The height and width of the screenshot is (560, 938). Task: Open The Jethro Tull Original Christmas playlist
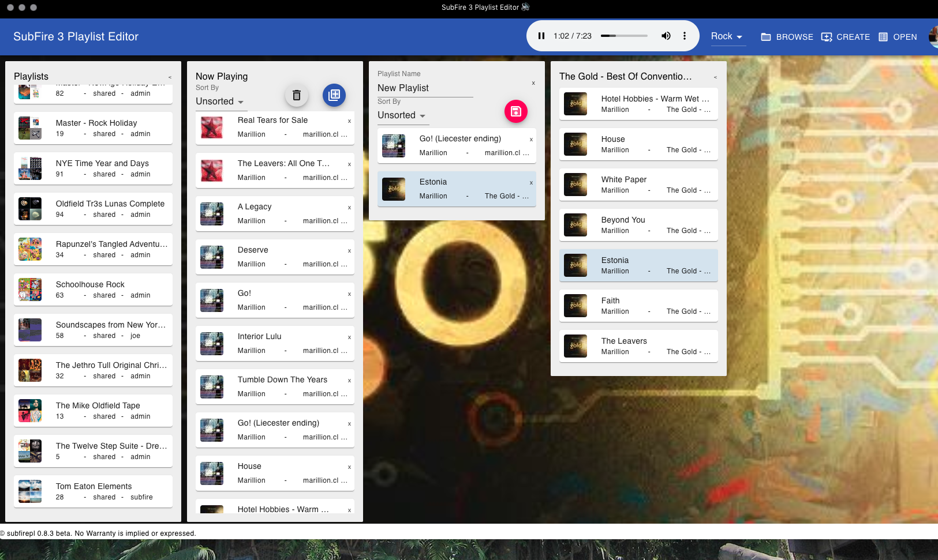[x=93, y=370]
